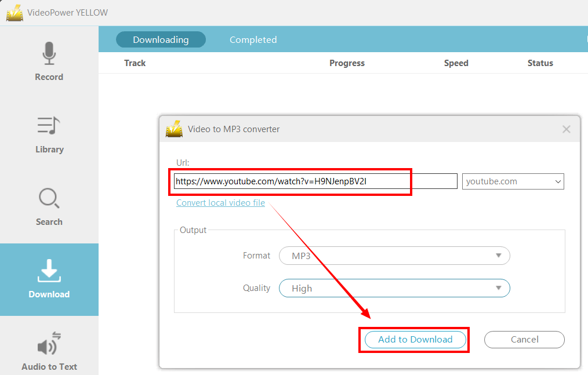Expand the Format MP3 dropdown
This screenshot has height=375, width=588.
point(394,256)
